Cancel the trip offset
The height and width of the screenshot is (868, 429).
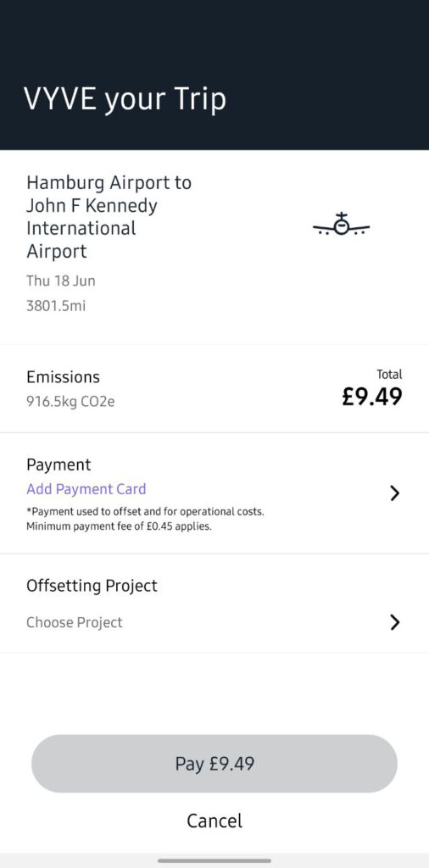click(x=214, y=821)
